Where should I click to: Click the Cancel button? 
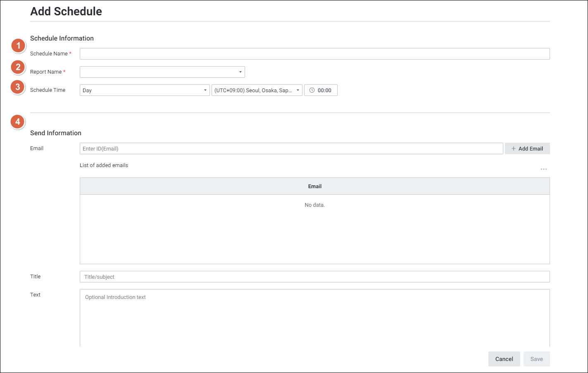pyautogui.click(x=504, y=359)
